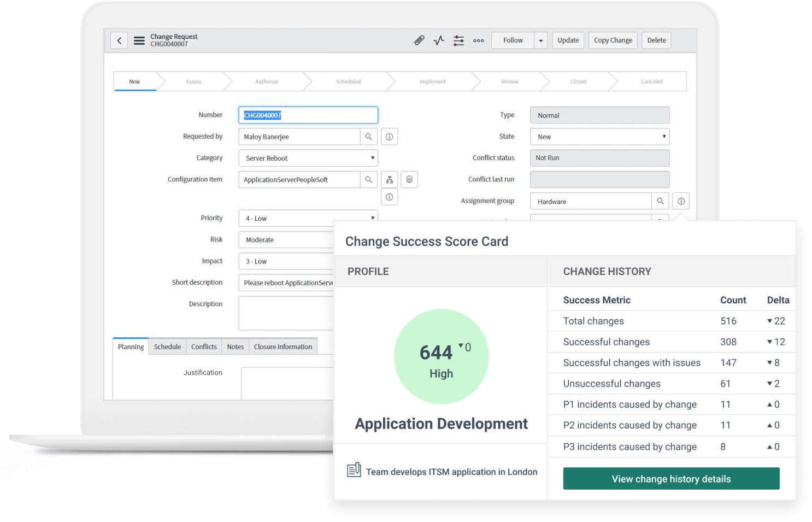Click the paperclip attachments icon
Screen dimensions: 812x522
pos(419,40)
